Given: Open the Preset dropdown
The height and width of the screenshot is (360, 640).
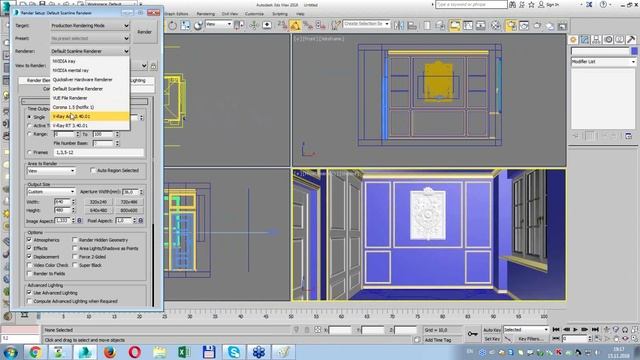Looking at the screenshot, I should pyautogui.click(x=90, y=38).
